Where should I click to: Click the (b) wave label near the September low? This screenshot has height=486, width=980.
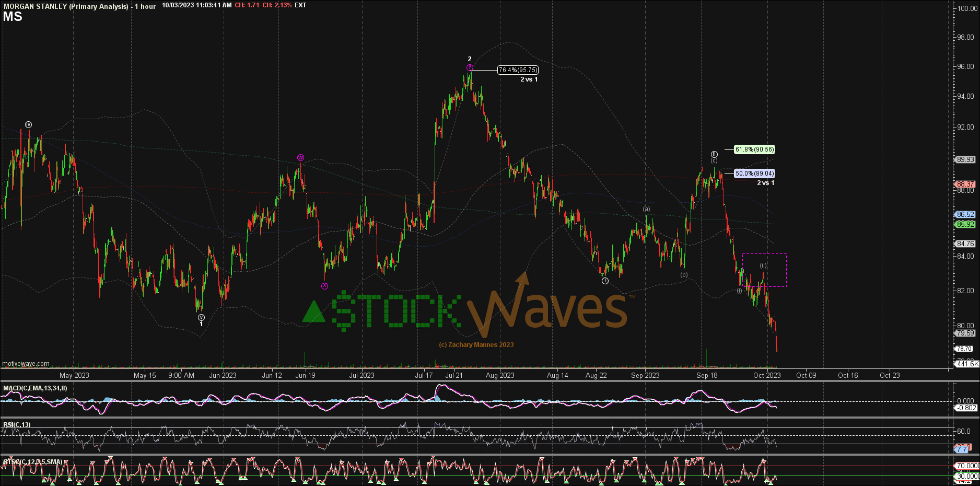pos(684,275)
